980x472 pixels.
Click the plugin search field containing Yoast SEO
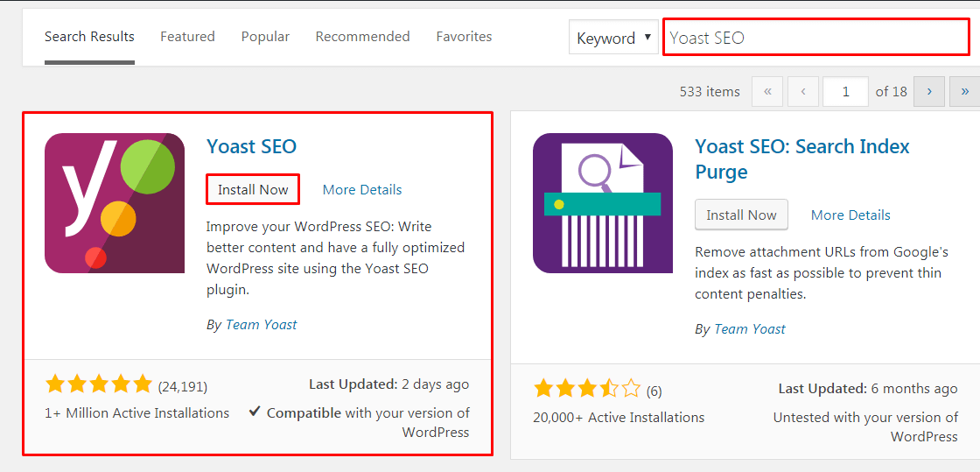(x=815, y=38)
